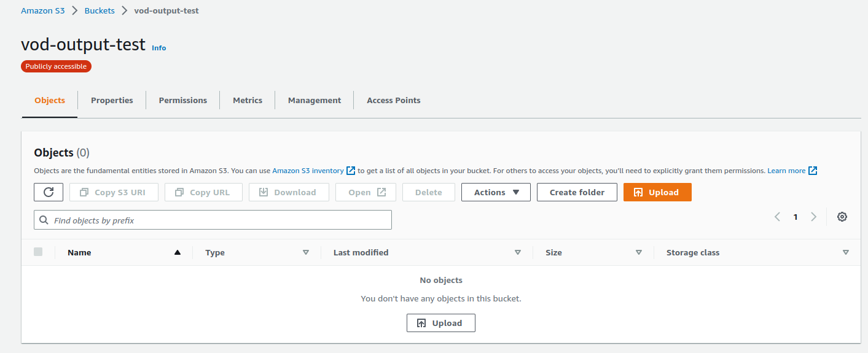868x353 pixels.
Task: Click the orange Upload button
Action: [x=657, y=192]
